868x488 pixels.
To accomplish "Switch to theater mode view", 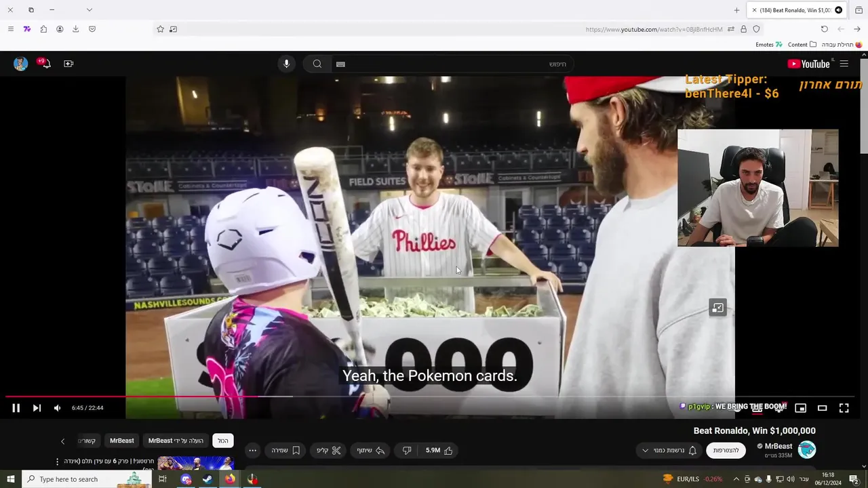I will [822, 408].
